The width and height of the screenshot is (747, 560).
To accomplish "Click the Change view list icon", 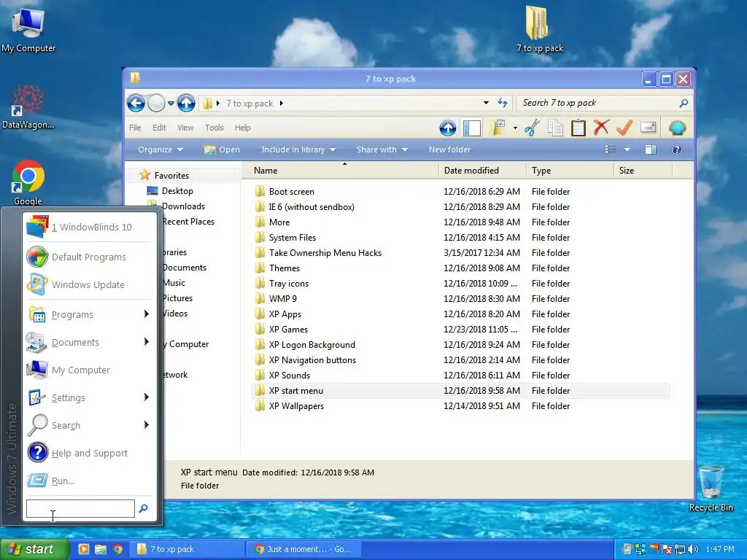I will coord(611,149).
